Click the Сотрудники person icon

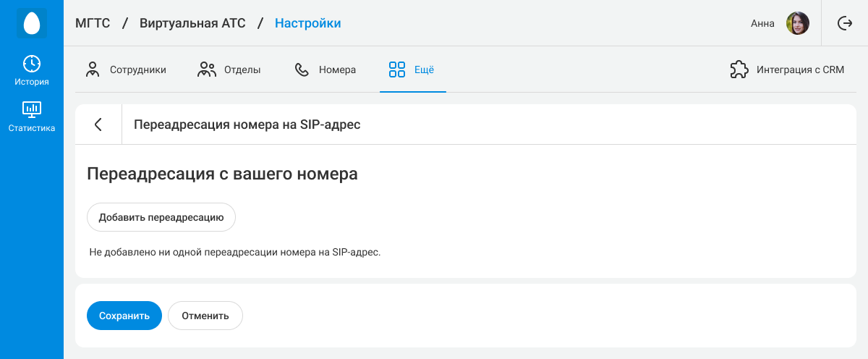click(x=93, y=69)
